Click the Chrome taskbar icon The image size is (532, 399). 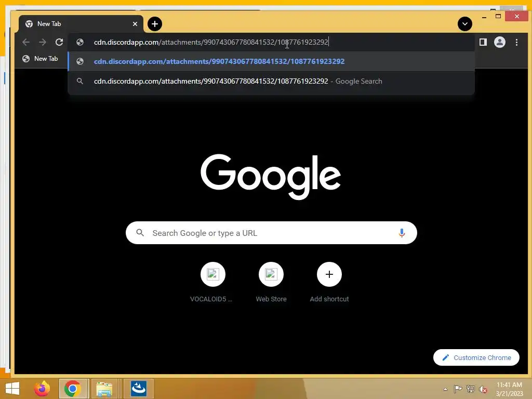pos(72,389)
